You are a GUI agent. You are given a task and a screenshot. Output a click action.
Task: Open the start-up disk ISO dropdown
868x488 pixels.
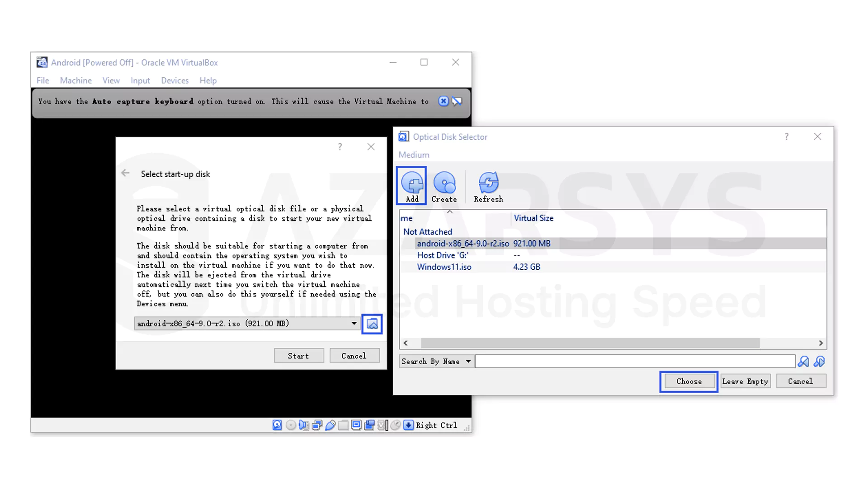(354, 324)
